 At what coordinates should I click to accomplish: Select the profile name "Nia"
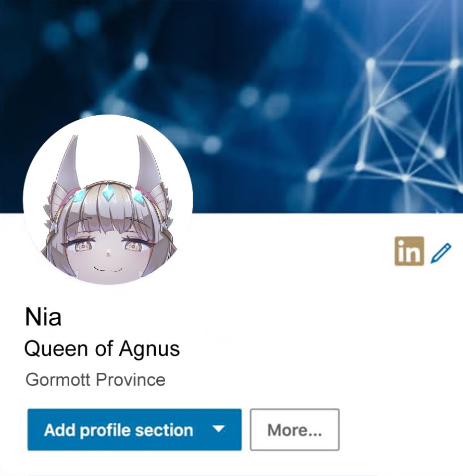43,317
